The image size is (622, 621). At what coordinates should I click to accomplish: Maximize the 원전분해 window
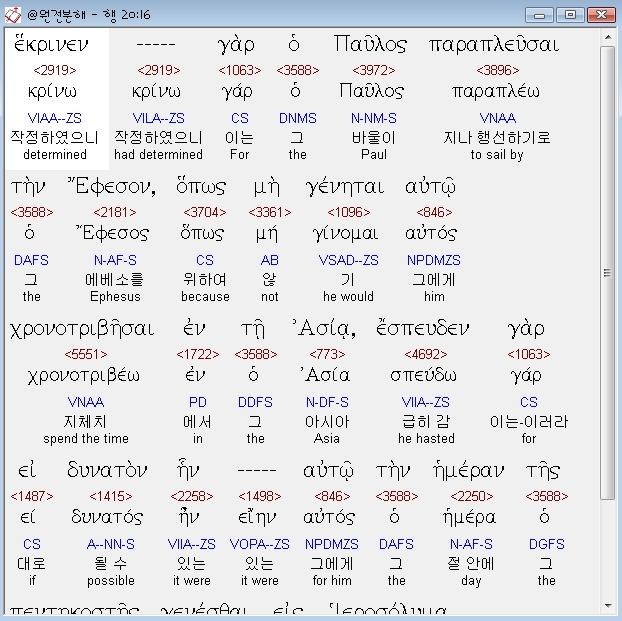(x=570, y=15)
